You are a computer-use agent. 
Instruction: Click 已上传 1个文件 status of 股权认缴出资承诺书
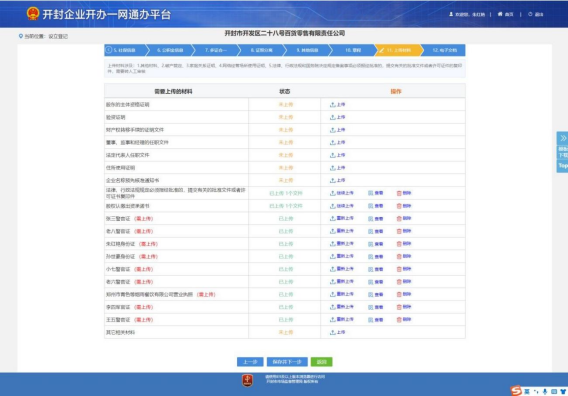(285, 206)
